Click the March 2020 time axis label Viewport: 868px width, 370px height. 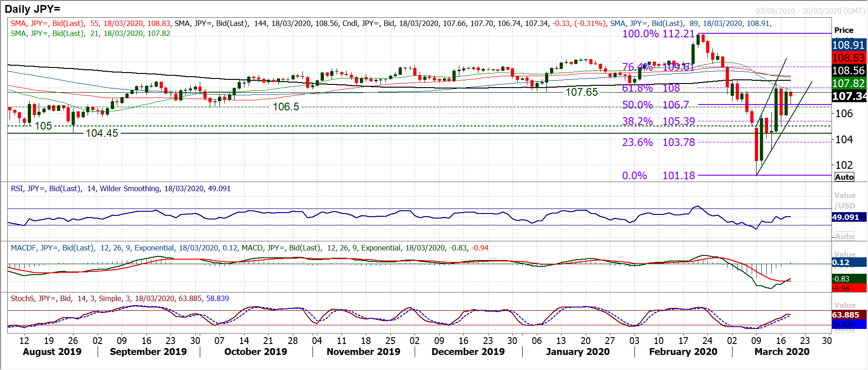click(782, 352)
